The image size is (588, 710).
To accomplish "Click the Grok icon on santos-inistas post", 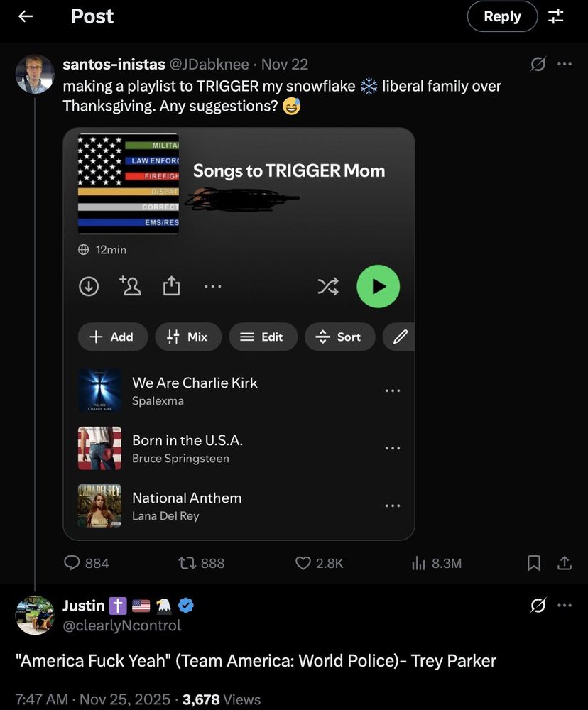I will [x=538, y=64].
